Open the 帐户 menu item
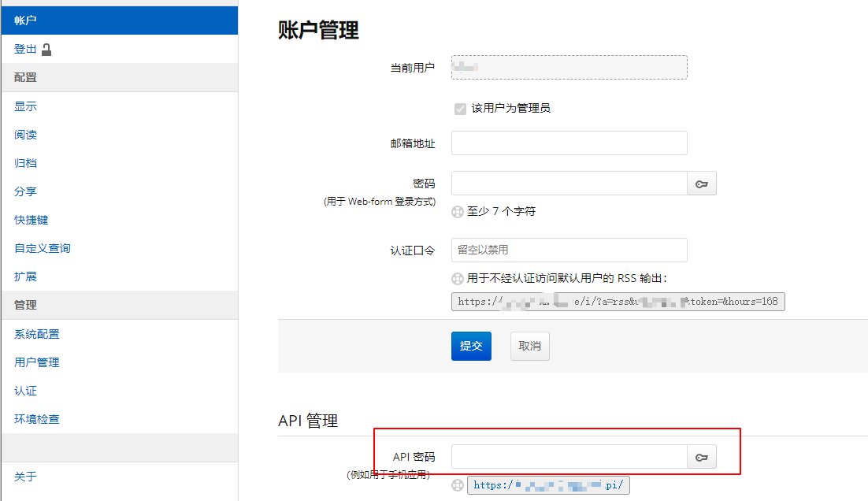The width and height of the screenshot is (868, 501). 120,20
